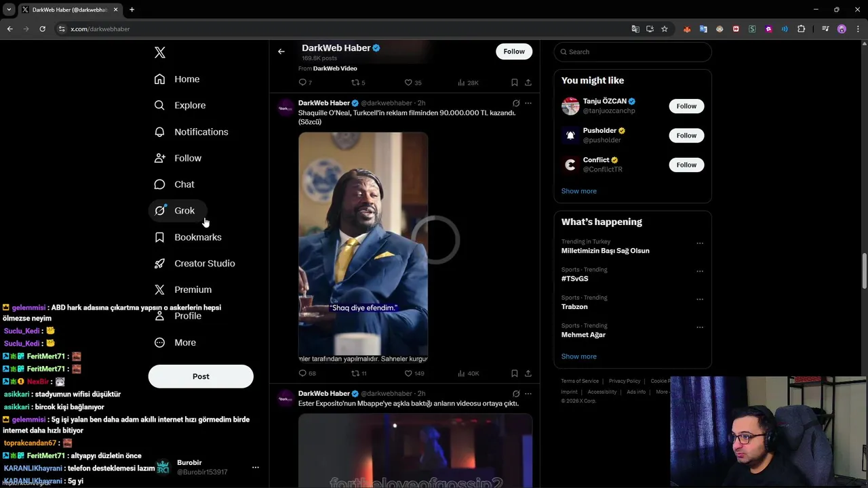Viewport: 868px width, 488px height.
Task: Click the X logo in sidebar
Action: (159, 52)
